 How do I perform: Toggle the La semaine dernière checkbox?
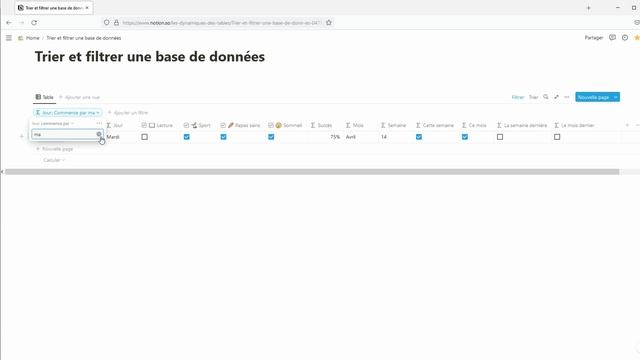[x=500, y=137]
